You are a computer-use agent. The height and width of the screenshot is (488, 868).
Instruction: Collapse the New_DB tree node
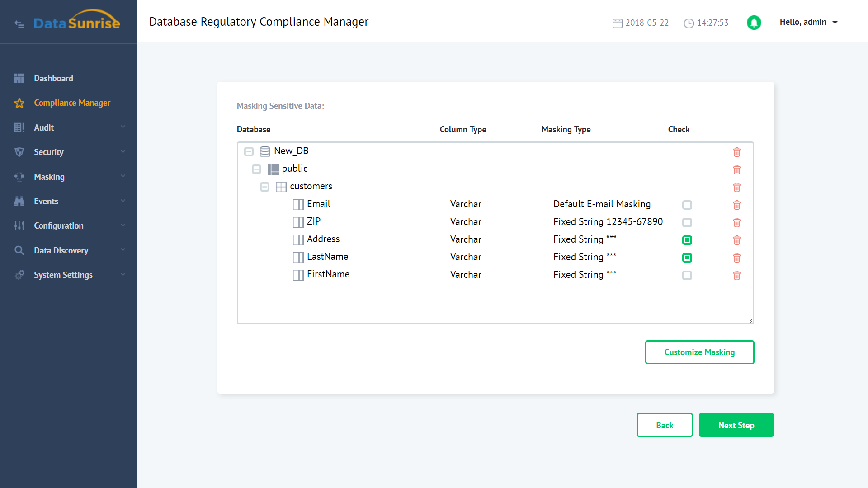coord(249,151)
